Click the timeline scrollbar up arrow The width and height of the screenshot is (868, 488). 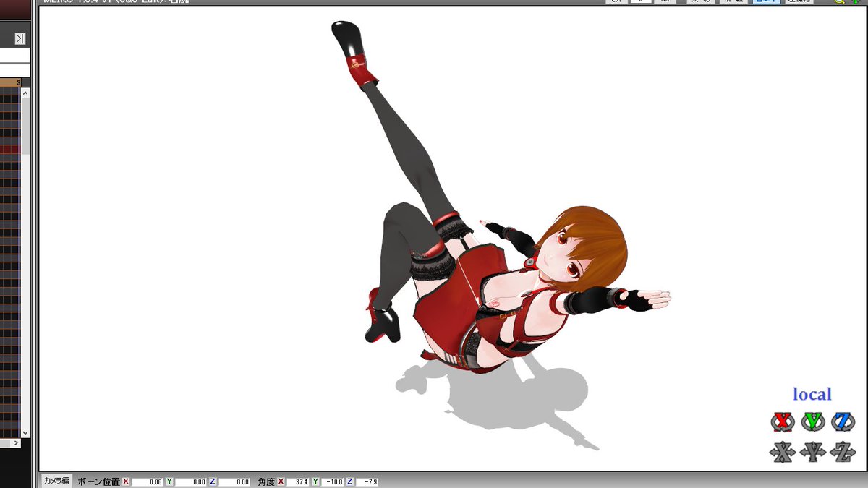(25, 93)
